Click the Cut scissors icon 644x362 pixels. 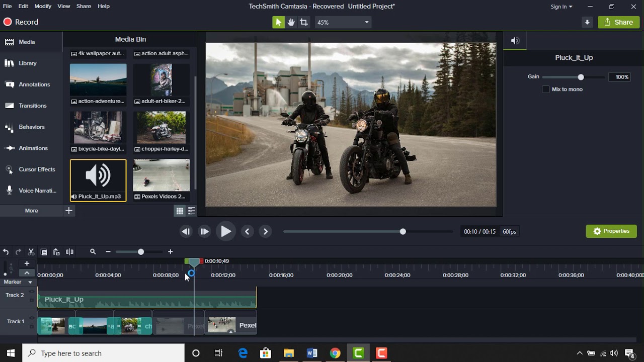point(31,252)
